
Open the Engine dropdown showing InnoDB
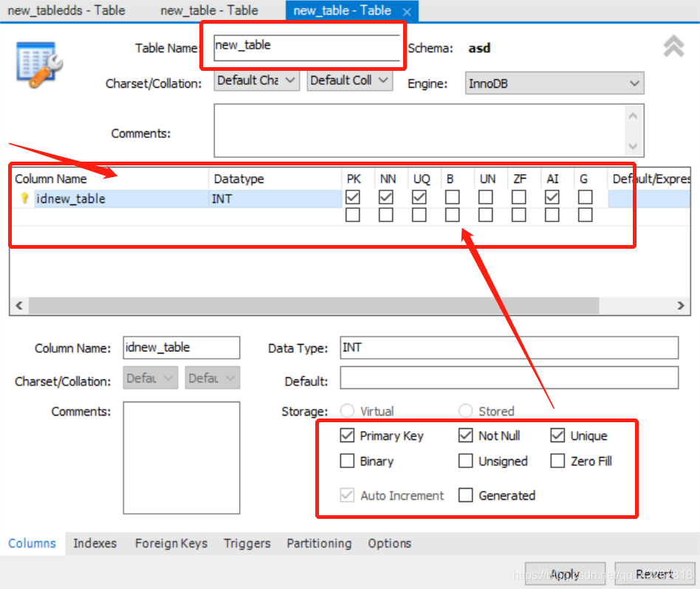[x=554, y=83]
